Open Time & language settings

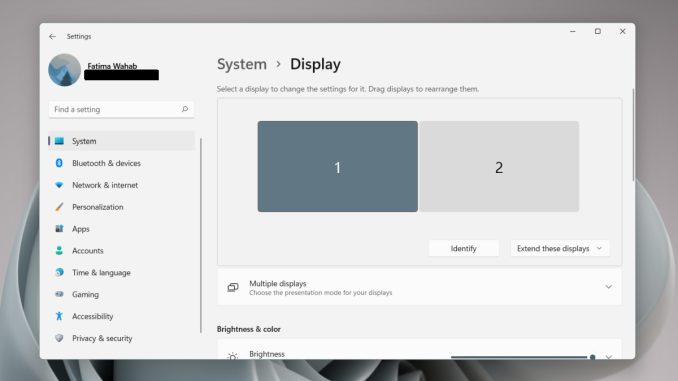(122, 272)
